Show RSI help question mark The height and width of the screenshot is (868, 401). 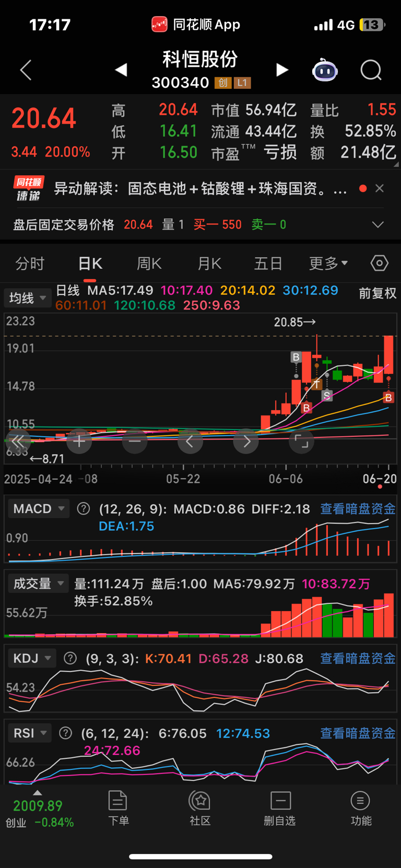click(65, 733)
